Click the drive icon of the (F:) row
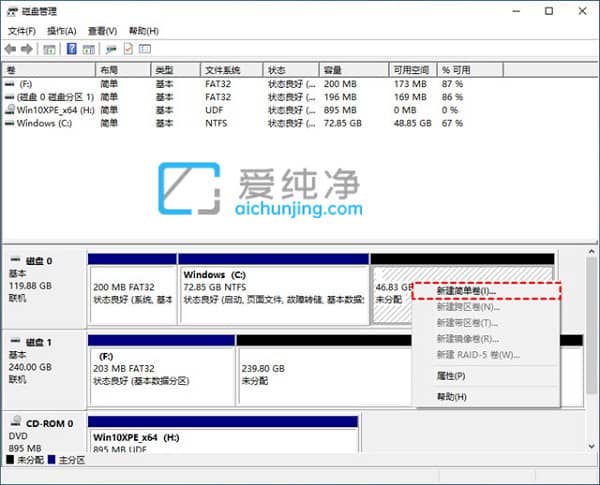 (x=10, y=84)
